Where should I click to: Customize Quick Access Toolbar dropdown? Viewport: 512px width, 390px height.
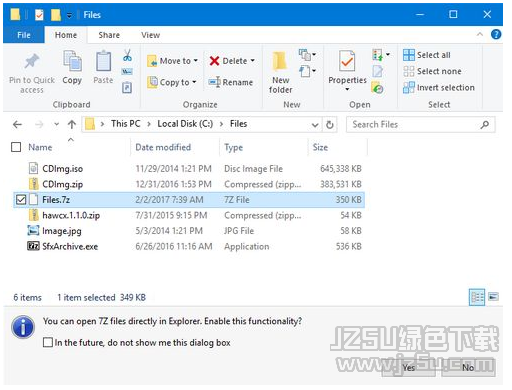click(x=69, y=15)
